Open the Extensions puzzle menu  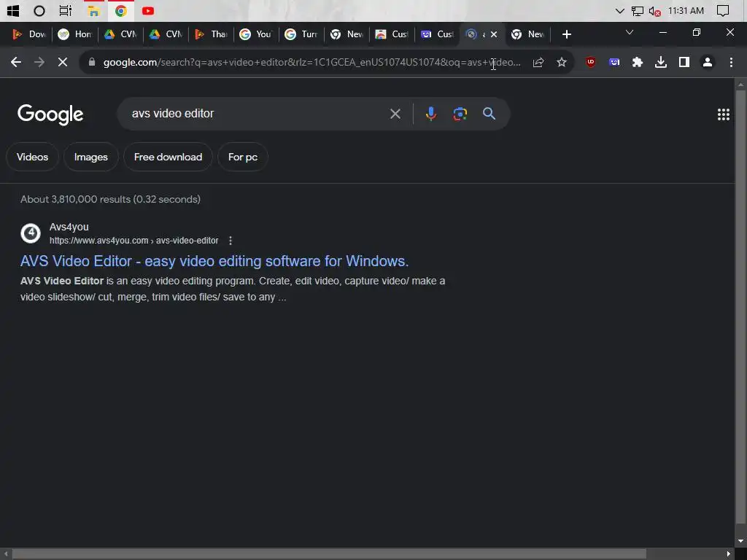[x=638, y=62]
